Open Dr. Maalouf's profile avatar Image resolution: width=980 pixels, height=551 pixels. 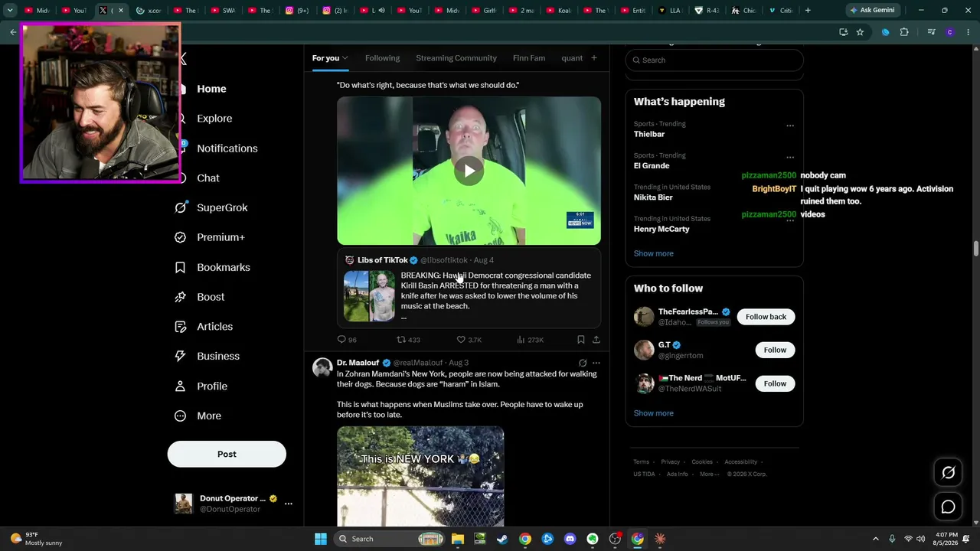322,367
